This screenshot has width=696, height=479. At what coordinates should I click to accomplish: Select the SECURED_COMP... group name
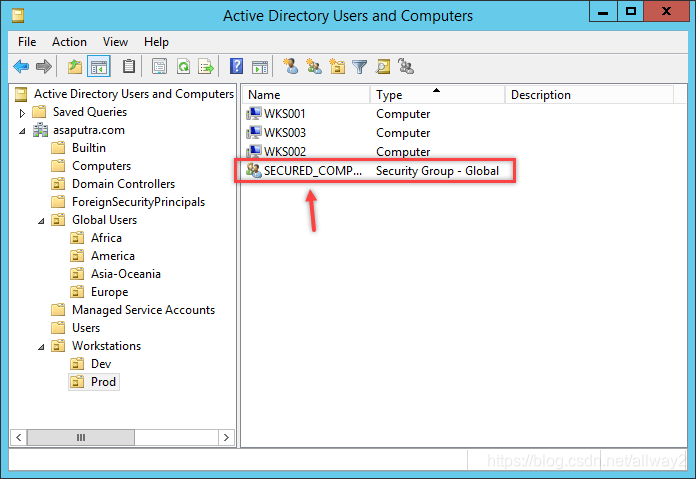[313, 171]
